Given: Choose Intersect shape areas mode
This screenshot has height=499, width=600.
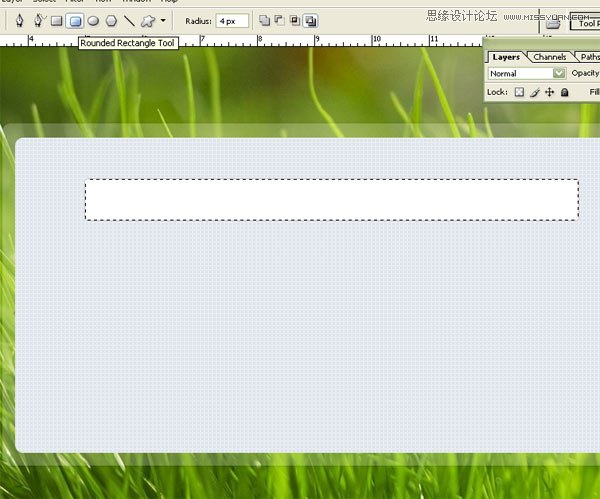Looking at the screenshot, I should pos(295,20).
